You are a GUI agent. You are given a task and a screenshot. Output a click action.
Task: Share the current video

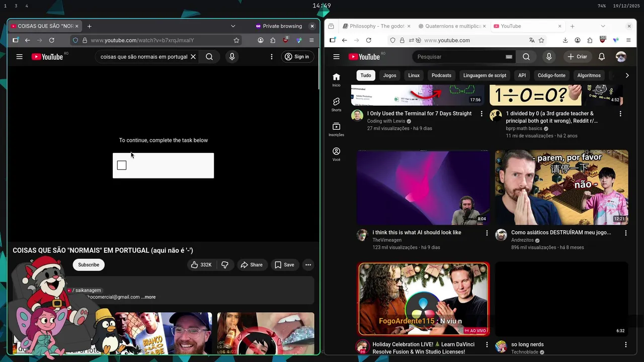[252, 265]
